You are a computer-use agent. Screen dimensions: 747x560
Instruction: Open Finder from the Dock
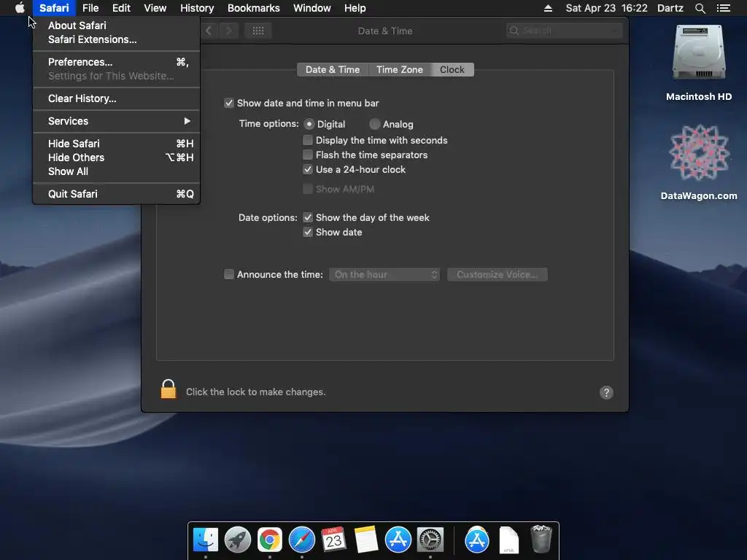pos(206,540)
